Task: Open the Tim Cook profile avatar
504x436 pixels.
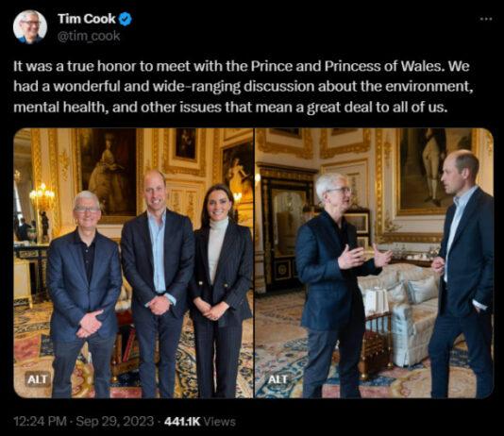Action: [30, 27]
